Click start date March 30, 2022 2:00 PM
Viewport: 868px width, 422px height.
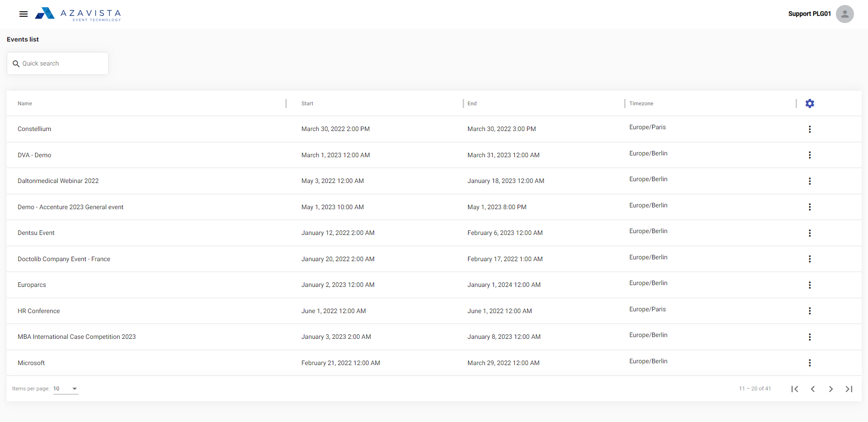coord(336,129)
